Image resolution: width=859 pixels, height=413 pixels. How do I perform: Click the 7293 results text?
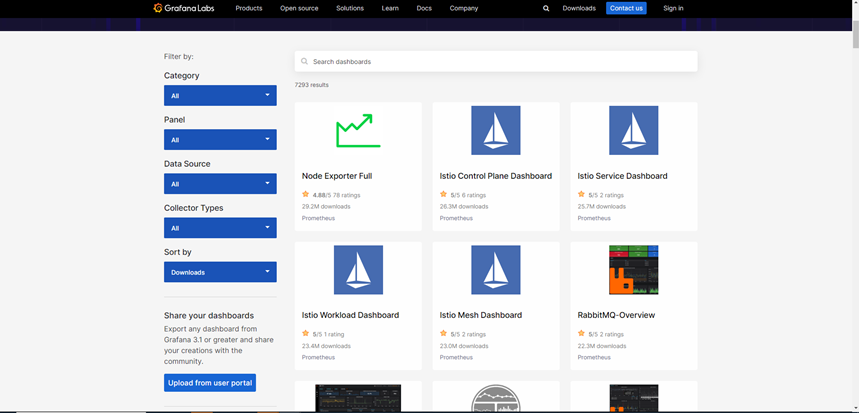(x=312, y=85)
